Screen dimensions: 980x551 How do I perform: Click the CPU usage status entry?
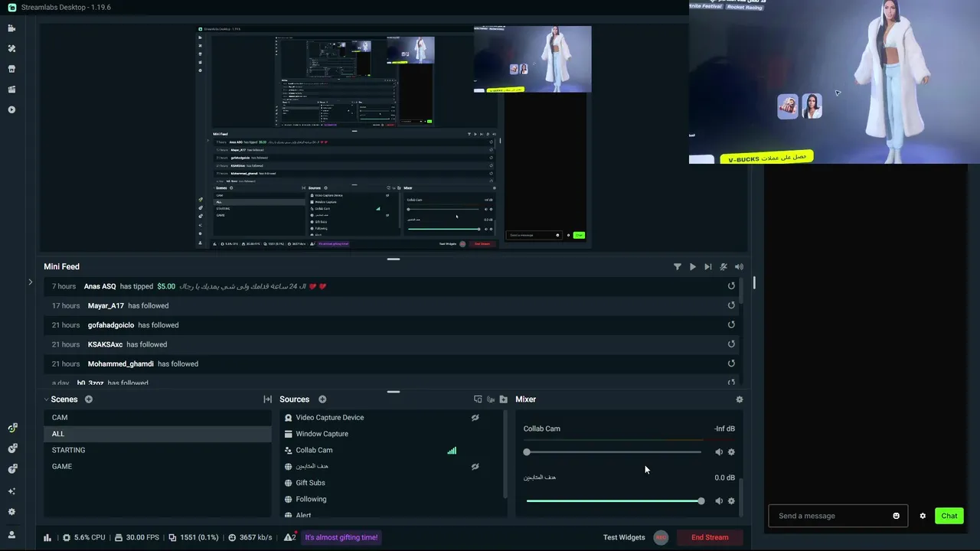[x=83, y=537]
